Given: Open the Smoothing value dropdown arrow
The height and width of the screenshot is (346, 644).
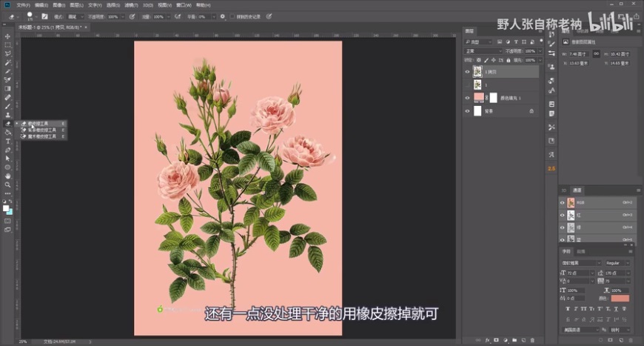Looking at the screenshot, I should pos(214,16).
